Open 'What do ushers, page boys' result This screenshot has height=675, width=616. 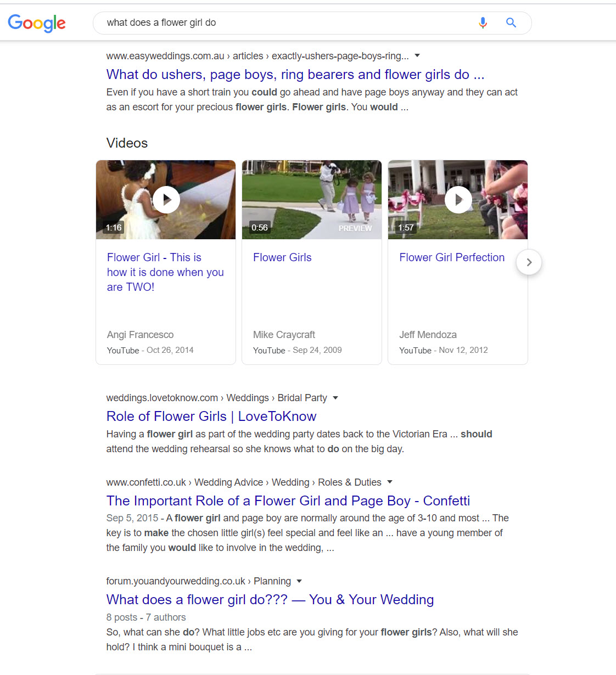click(x=295, y=75)
